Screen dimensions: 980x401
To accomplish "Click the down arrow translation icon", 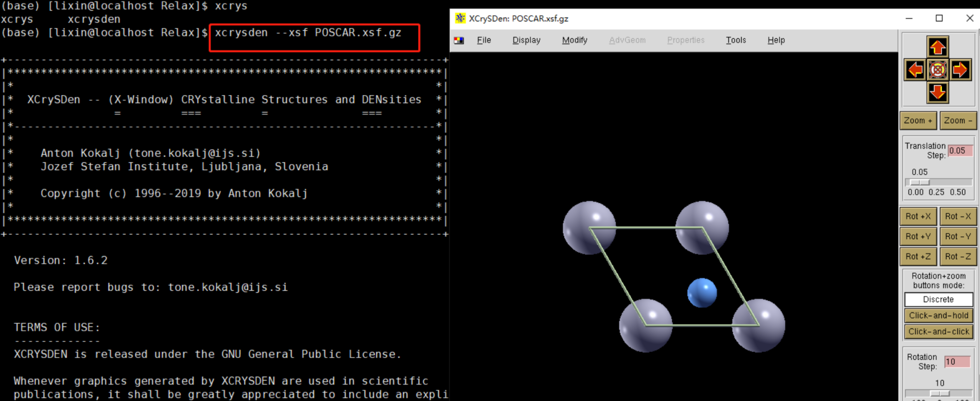I will (x=938, y=92).
